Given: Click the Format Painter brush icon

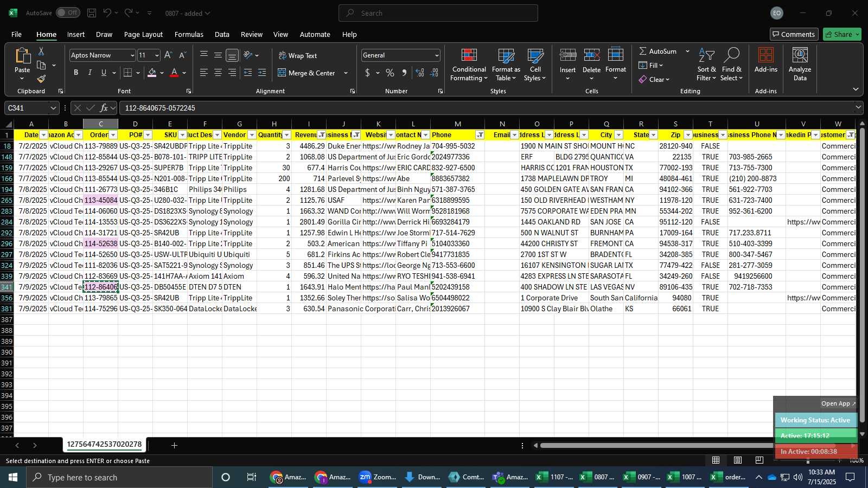Looking at the screenshot, I should click(41, 79).
